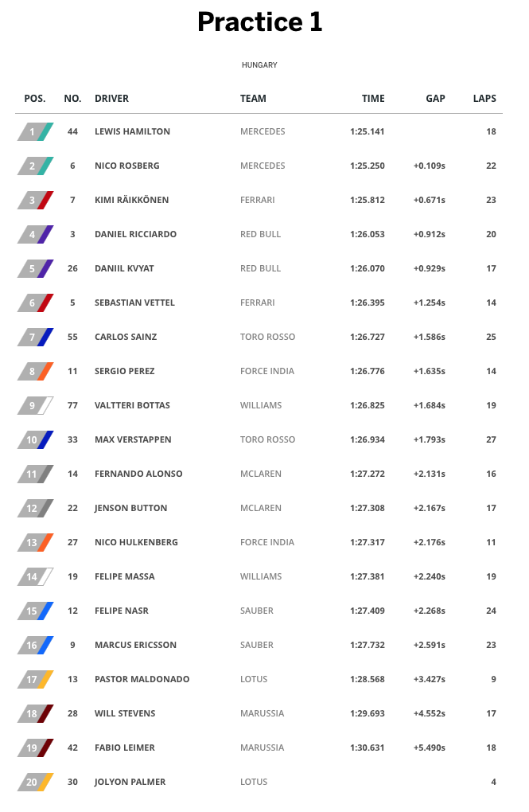The width and height of the screenshot is (529, 812).
Task: Open Max Verstappen's driver name
Action: 133,439
